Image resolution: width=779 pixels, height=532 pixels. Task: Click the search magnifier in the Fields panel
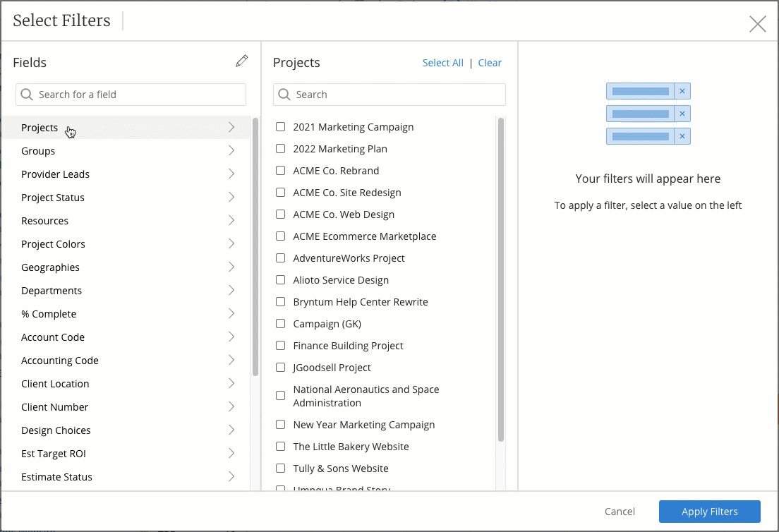coord(27,94)
